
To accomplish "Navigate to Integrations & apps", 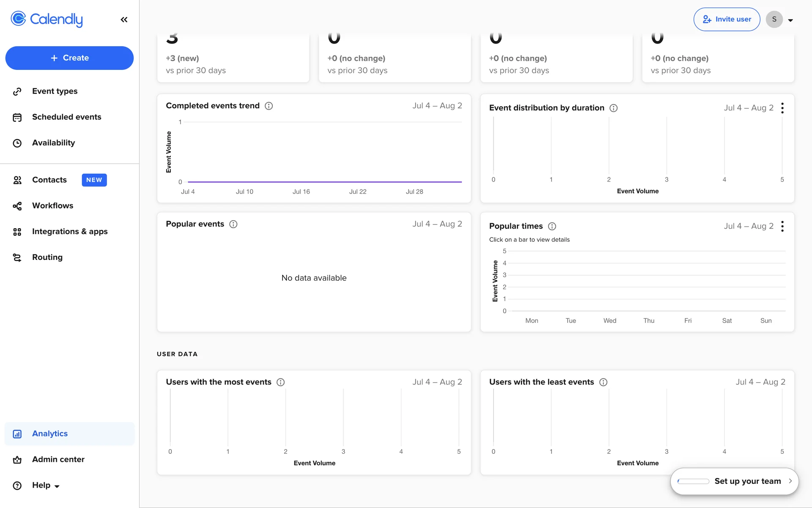I will (x=70, y=231).
